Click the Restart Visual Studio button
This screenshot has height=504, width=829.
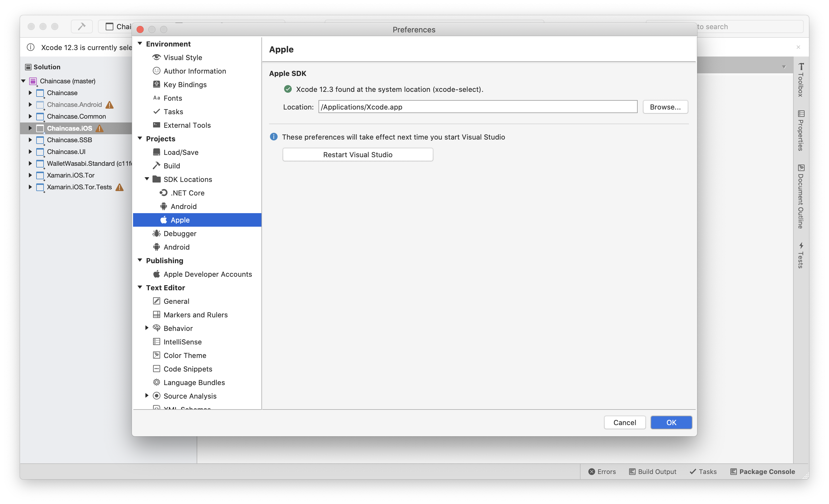coord(358,155)
